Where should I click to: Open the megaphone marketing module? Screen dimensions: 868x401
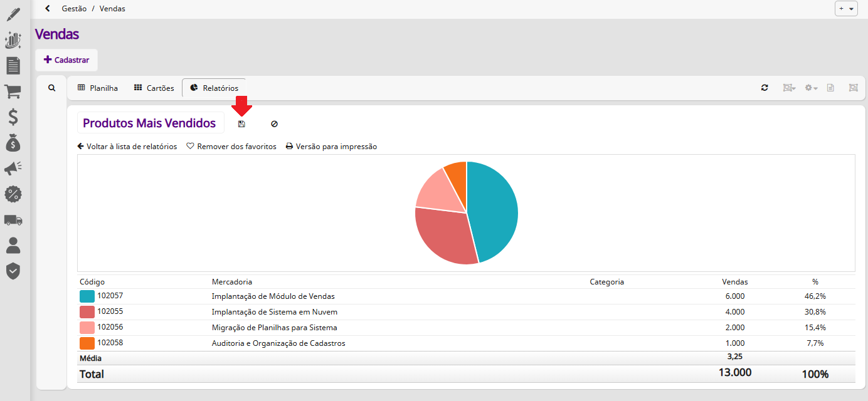13,169
